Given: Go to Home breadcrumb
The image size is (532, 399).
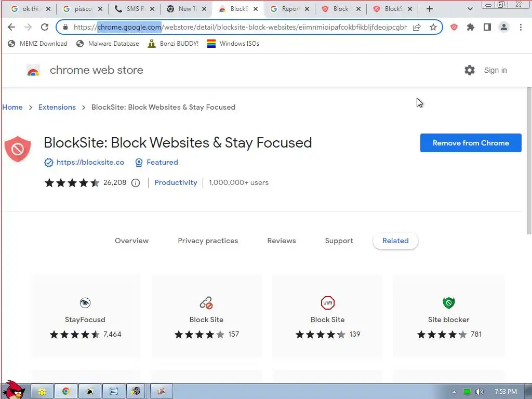Looking at the screenshot, I should (x=12, y=107).
